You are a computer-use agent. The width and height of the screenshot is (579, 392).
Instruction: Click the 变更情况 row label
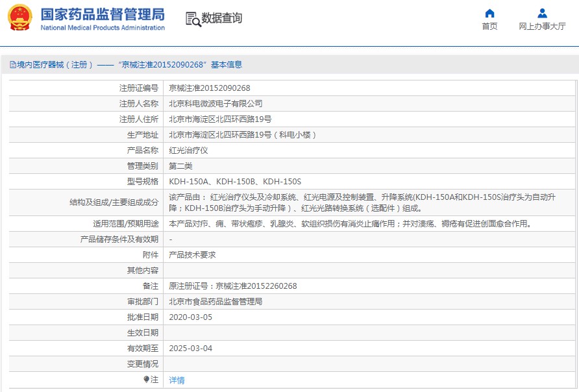pyautogui.click(x=143, y=364)
